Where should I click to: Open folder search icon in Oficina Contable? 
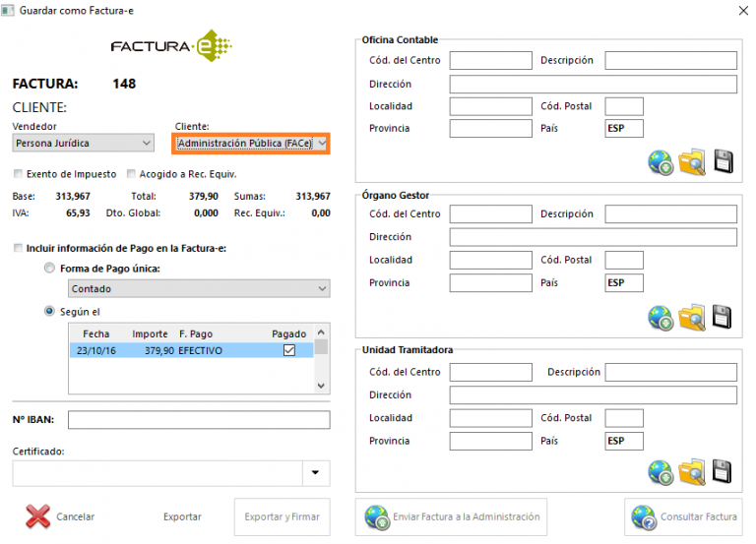(x=693, y=162)
